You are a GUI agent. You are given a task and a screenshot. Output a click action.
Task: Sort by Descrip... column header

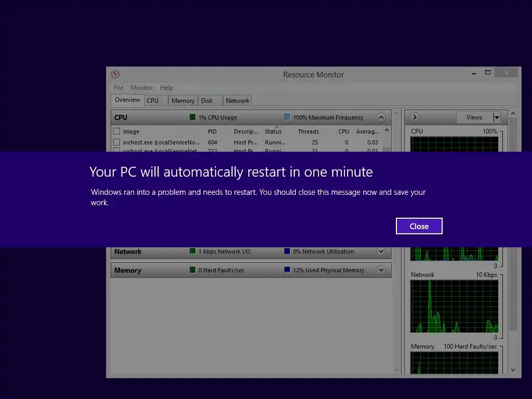pos(246,131)
